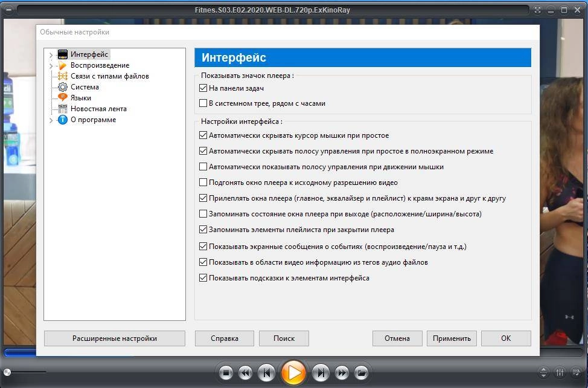Show the playlist with the note-list icon
588x388 pixels.
click(x=576, y=372)
